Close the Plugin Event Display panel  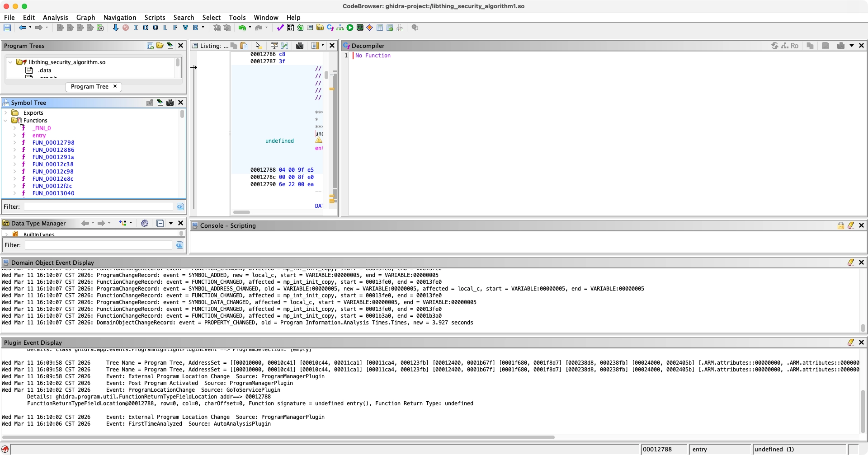point(861,342)
